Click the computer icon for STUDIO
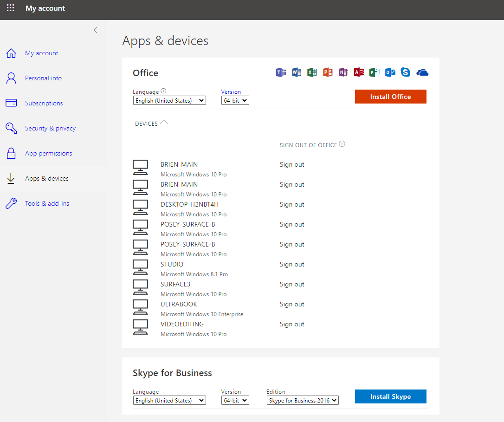The image size is (504, 422). tap(141, 267)
